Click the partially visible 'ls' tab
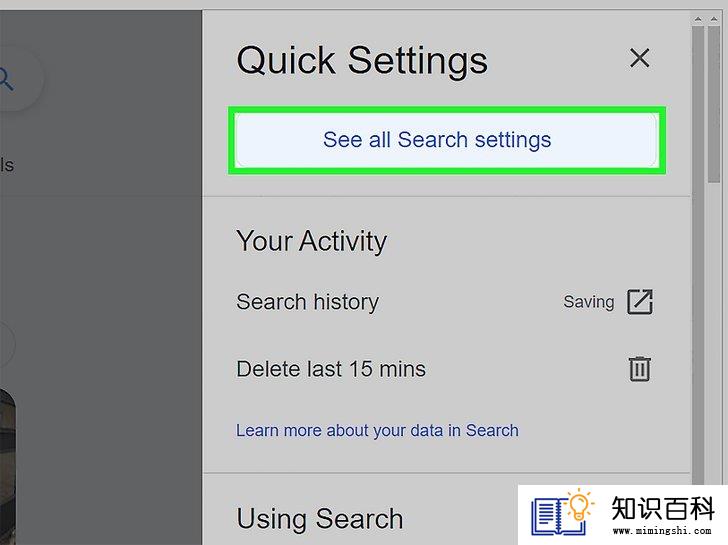Screen dimensions: 728x545 [7, 165]
